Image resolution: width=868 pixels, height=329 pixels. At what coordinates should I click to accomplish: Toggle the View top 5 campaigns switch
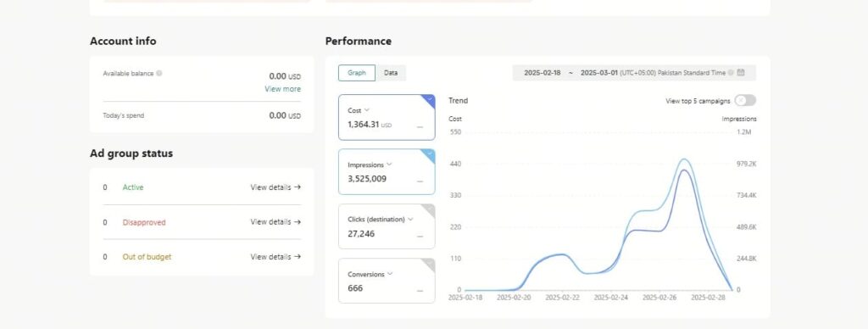(x=745, y=100)
